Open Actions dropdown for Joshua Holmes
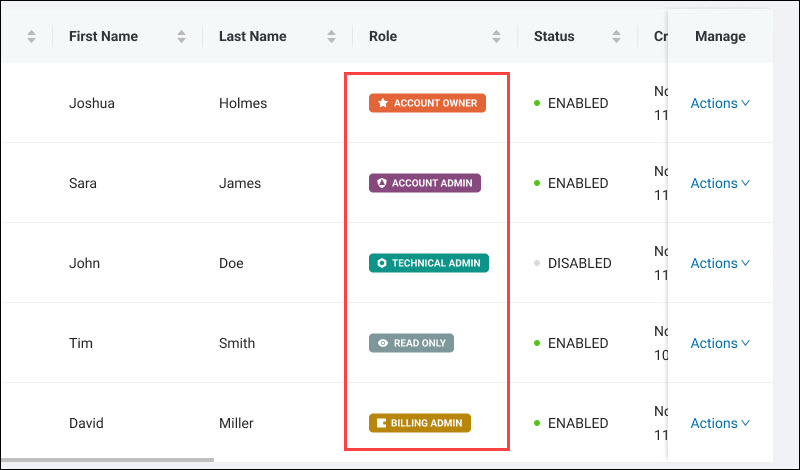 [720, 103]
